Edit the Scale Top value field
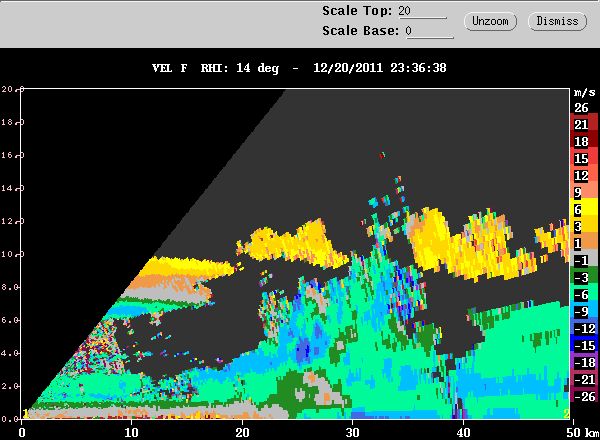 [x=422, y=11]
